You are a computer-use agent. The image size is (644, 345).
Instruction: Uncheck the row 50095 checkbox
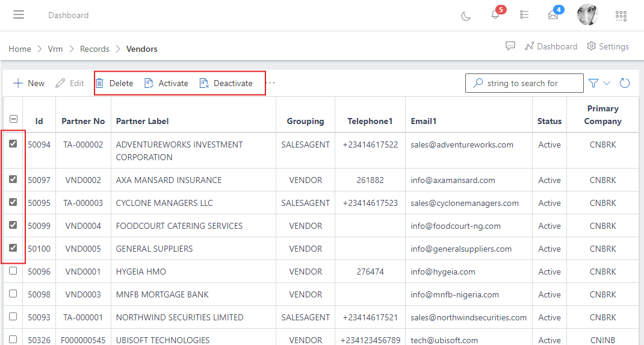point(13,202)
